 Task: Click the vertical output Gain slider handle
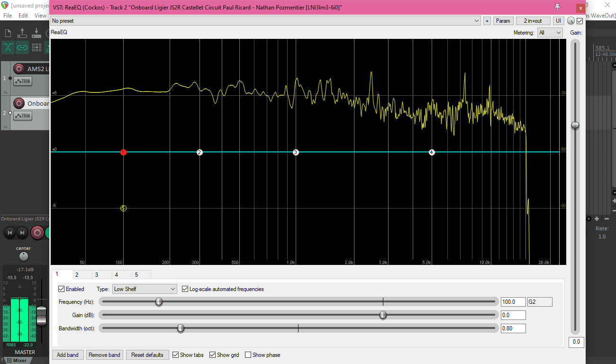point(575,125)
